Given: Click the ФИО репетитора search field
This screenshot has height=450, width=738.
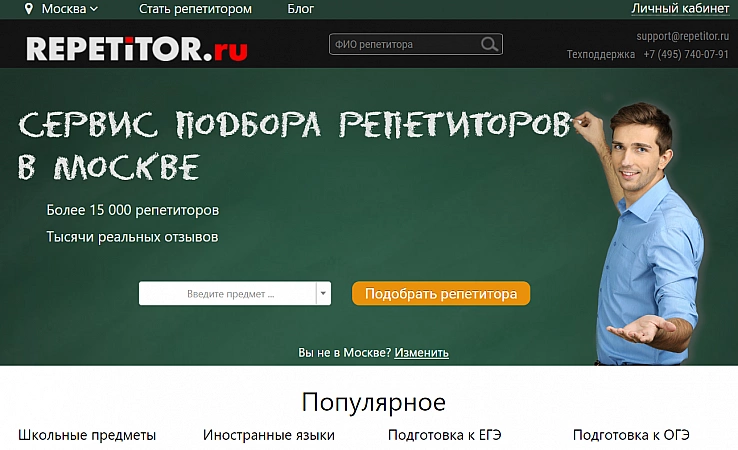Looking at the screenshot, I should tap(405, 44).
